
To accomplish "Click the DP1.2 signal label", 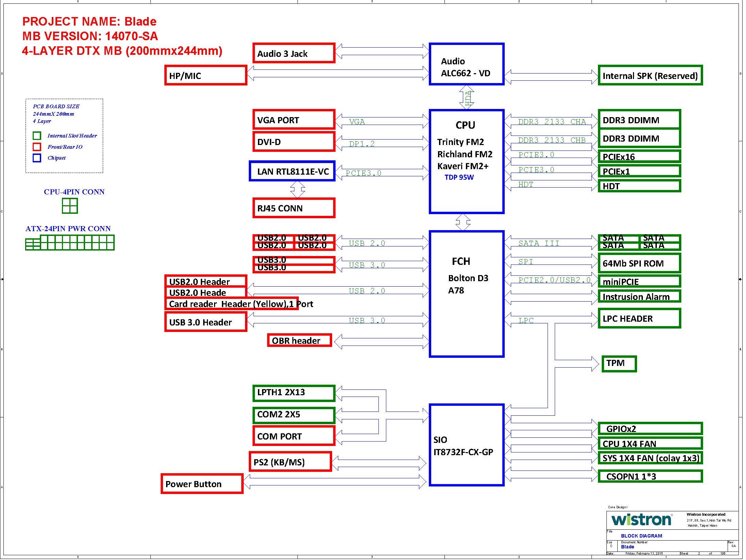I will coord(362,144).
